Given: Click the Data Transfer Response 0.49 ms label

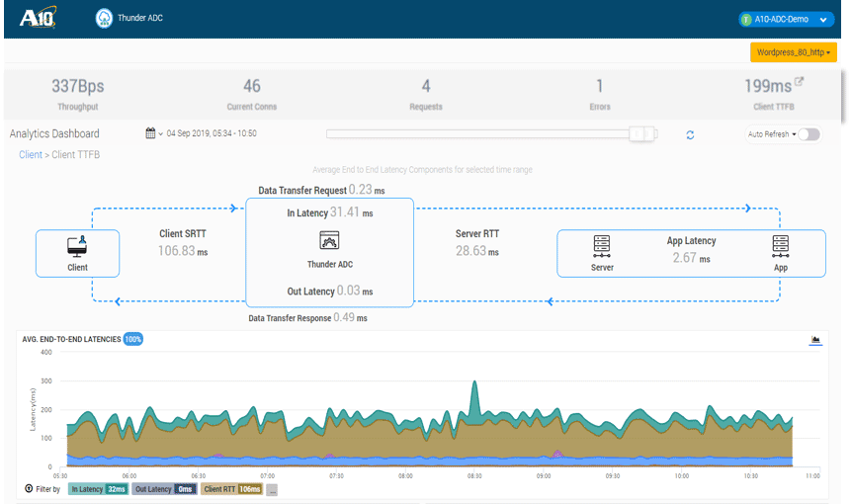Looking at the screenshot, I should coord(307,317).
